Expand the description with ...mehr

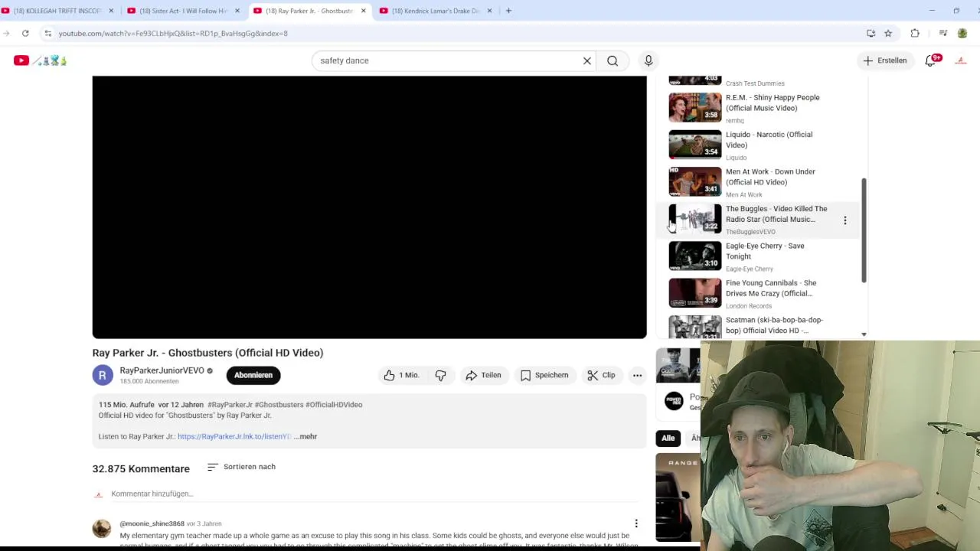click(x=305, y=436)
